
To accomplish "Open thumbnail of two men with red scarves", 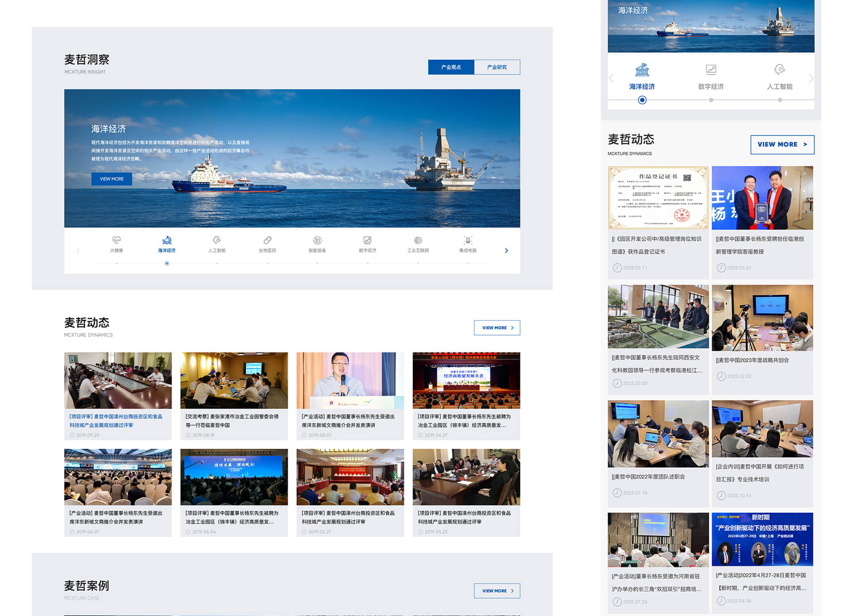I will point(762,198).
